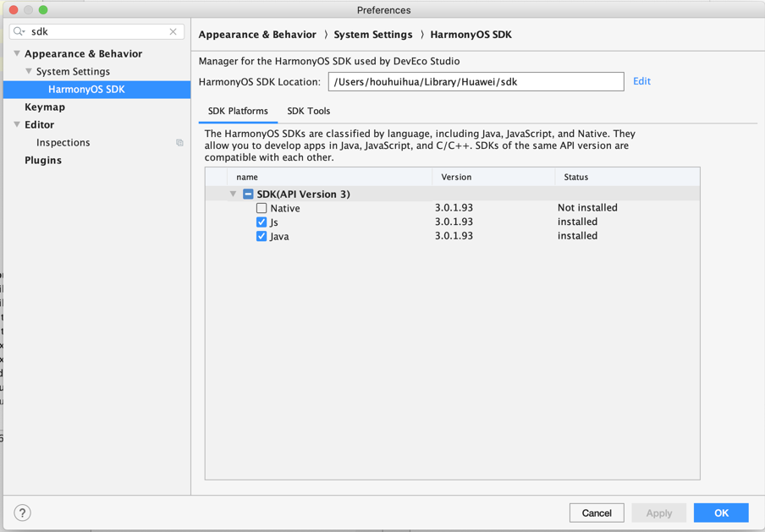Viewport: 765px width, 532px height.
Task: Click the copy icon beside Inspections
Action: coord(179,142)
